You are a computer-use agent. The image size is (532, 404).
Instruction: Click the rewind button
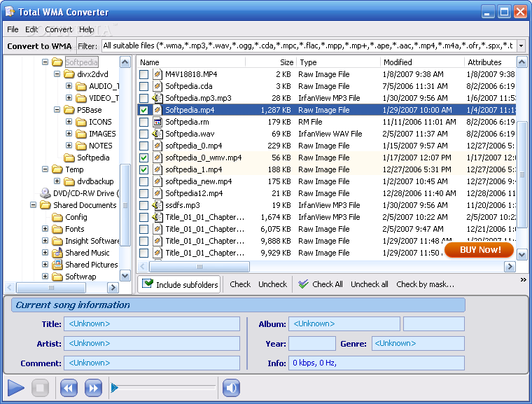(x=69, y=388)
